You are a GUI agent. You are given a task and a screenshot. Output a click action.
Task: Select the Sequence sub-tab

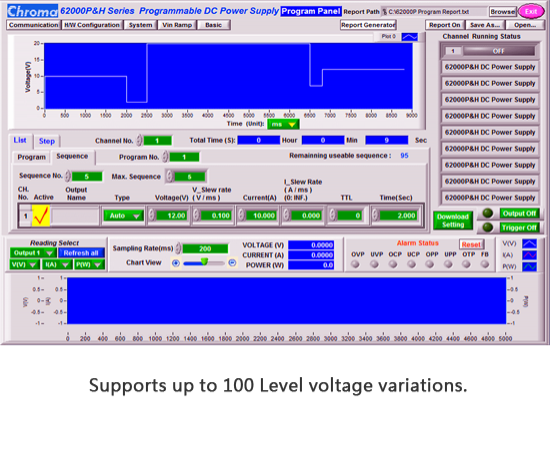(72, 156)
